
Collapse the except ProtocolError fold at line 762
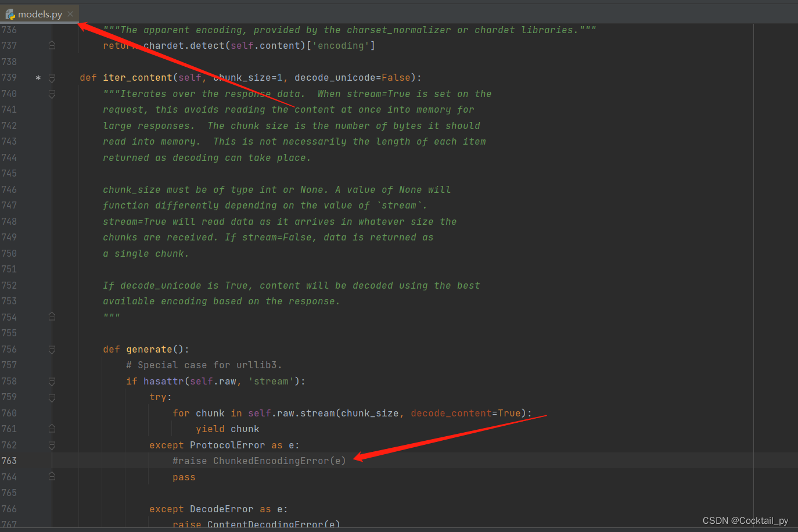(x=52, y=445)
